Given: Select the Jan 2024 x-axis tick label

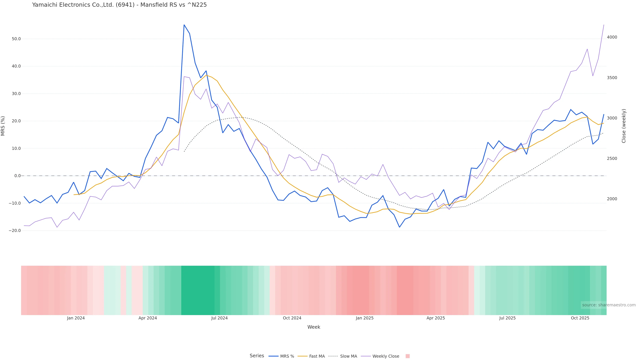Looking at the screenshot, I should tap(76, 318).
